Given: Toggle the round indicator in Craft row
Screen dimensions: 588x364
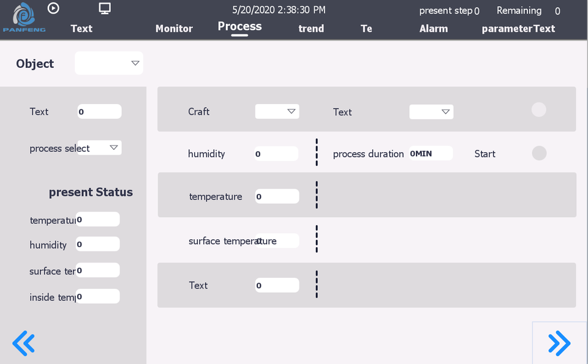Looking at the screenshot, I should (x=538, y=110).
